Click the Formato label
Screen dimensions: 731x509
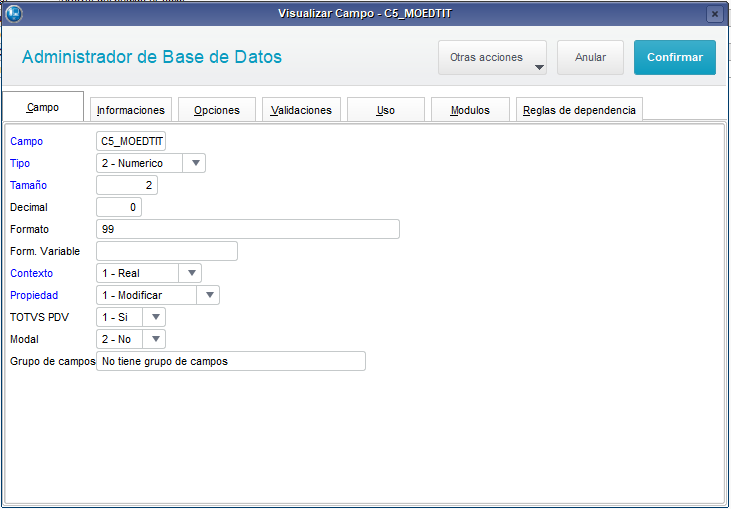[x=29, y=229]
